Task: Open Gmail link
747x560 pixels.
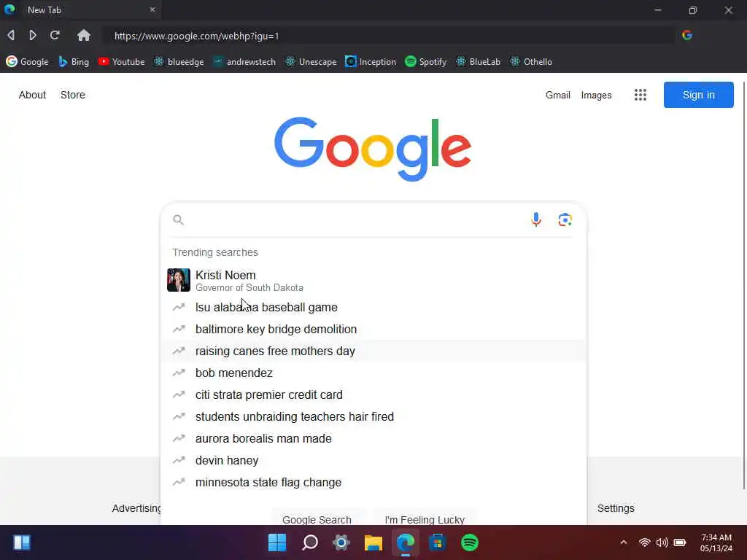Action: pyautogui.click(x=558, y=95)
